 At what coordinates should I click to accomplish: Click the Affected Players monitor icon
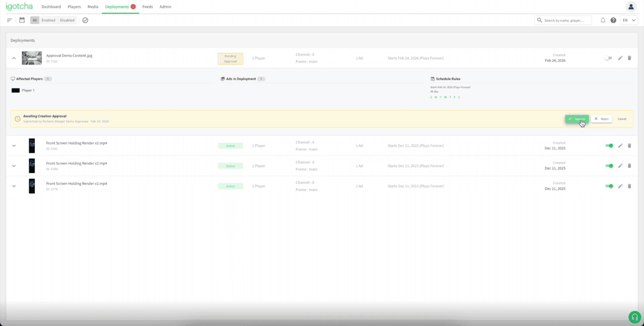coord(13,78)
